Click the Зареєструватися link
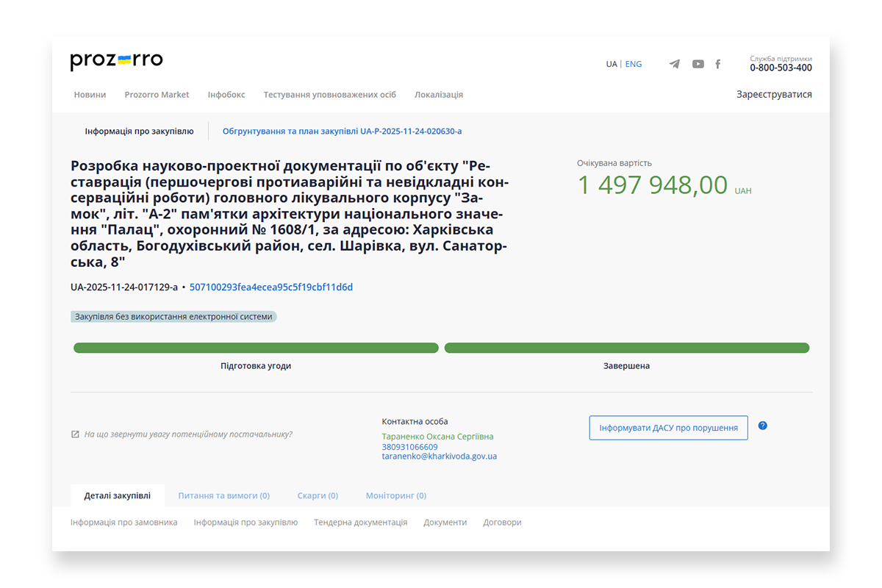 774,93
